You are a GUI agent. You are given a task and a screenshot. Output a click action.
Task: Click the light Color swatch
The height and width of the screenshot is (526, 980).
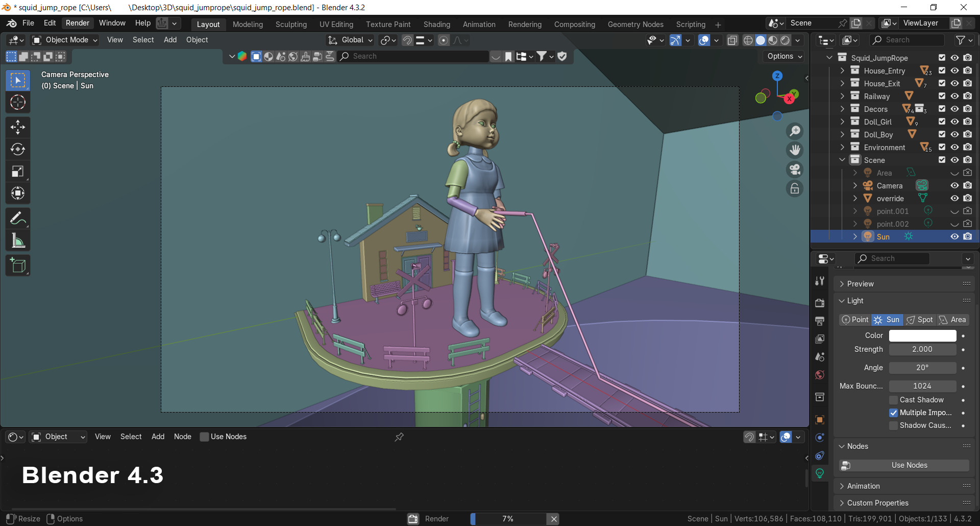point(923,336)
